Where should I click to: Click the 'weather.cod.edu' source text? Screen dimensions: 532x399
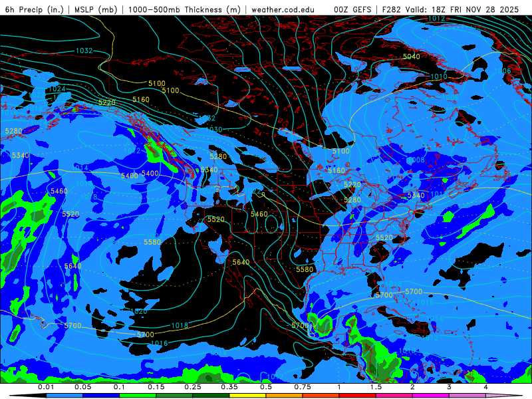(x=283, y=9)
